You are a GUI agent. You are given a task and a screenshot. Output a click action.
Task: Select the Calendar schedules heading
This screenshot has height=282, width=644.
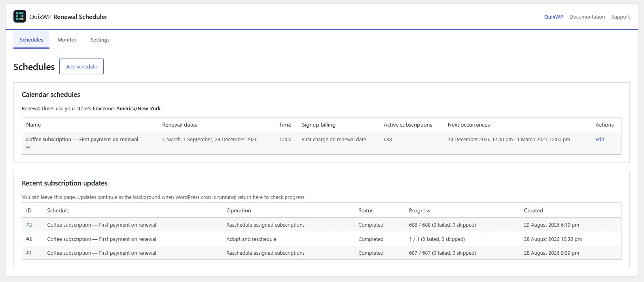pos(51,95)
